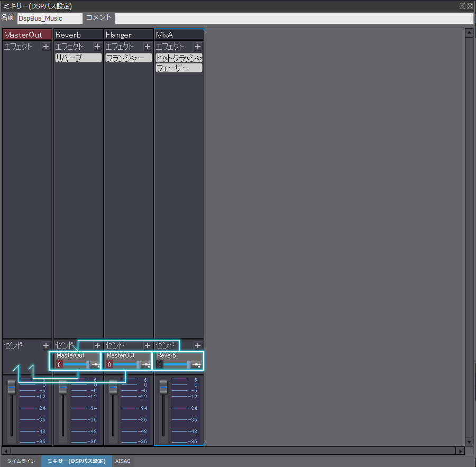Click the empty コメント field
Screen dimensions: 476x467
tap(294, 18)
